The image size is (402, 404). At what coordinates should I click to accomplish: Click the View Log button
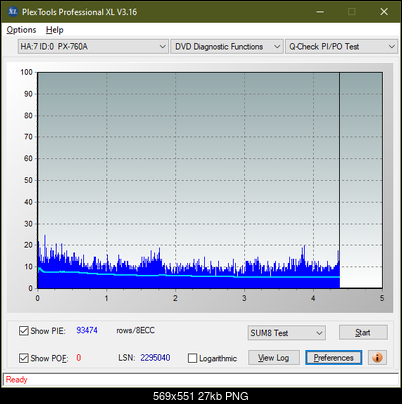(x=274, y=358)
